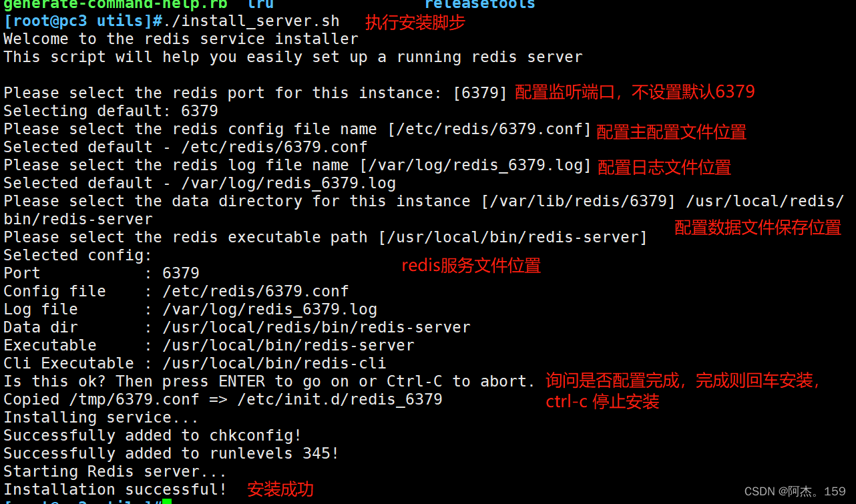Screen dimensions: 856x504
Task: Click the 'Installation successful!' message
Action: 116,489
